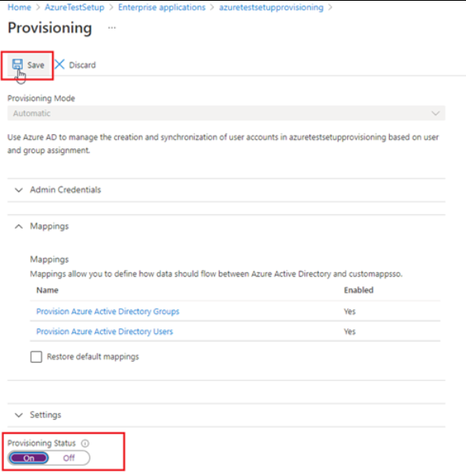Check the Restore default mappings checkbox
Screen dimensions: 466x476
click(36, 357)
